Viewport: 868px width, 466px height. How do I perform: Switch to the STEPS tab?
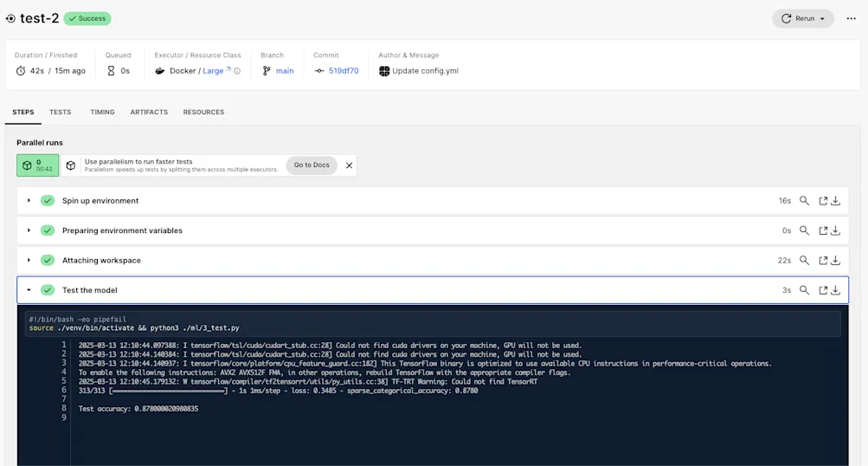tap(23, 112)
